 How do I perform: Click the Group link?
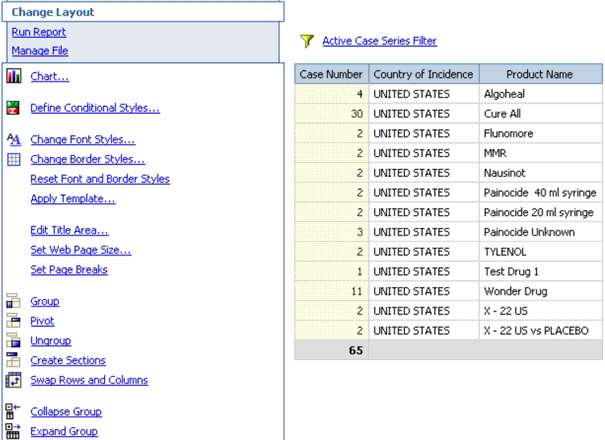coord(45,301)
